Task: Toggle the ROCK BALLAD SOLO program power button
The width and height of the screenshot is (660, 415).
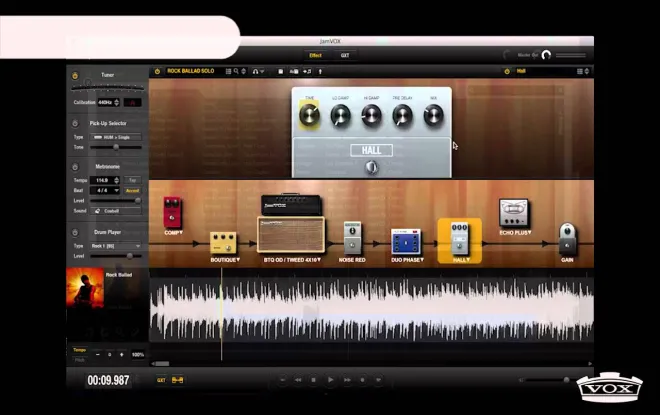Action: (x=157, y=72)
